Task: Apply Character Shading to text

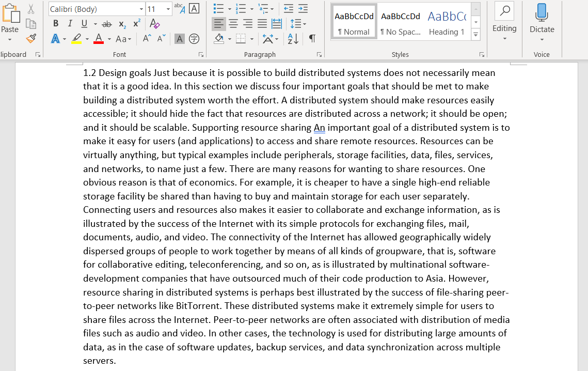Action: click(x=180, y=39)
